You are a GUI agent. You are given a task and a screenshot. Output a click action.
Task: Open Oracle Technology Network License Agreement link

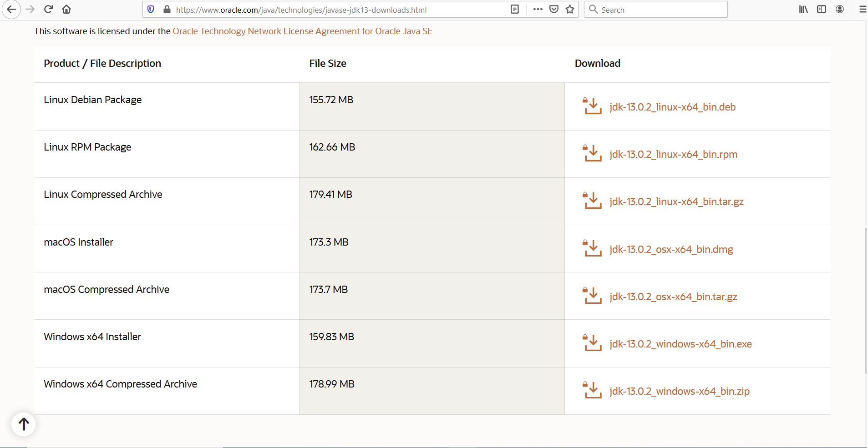[302, 31]
